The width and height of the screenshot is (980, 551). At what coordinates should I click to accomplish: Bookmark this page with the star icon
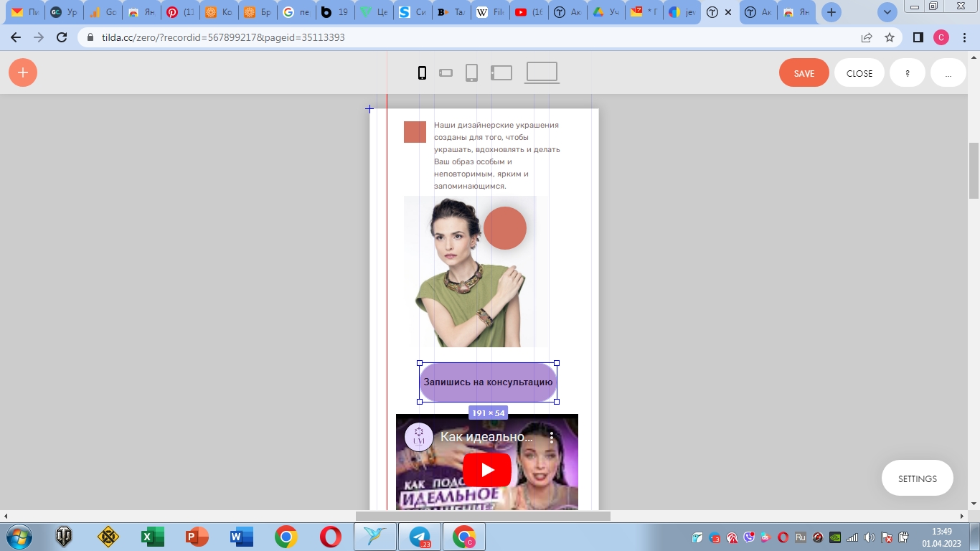coord(890,37)
